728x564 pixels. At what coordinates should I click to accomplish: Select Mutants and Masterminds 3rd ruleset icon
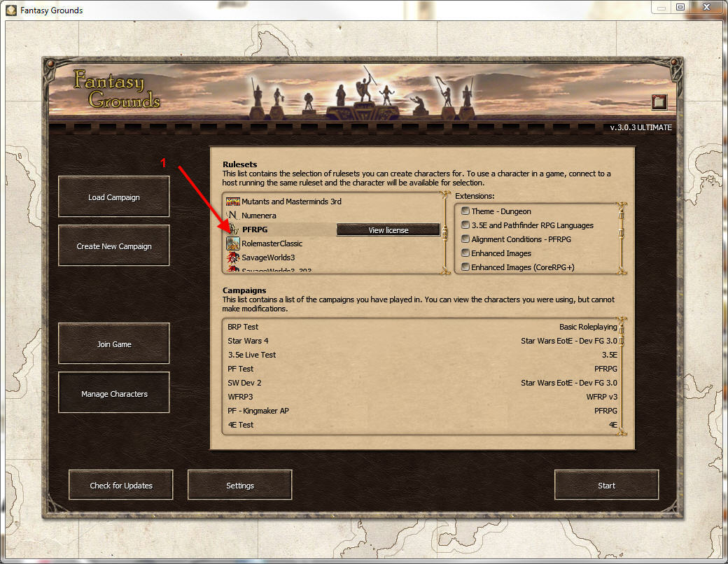(232, 202)
